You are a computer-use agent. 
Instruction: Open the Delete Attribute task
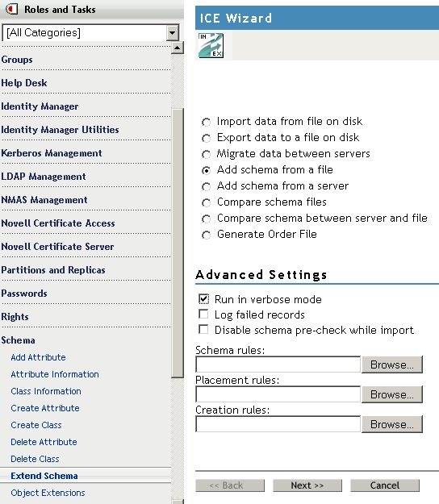point(44,442)
